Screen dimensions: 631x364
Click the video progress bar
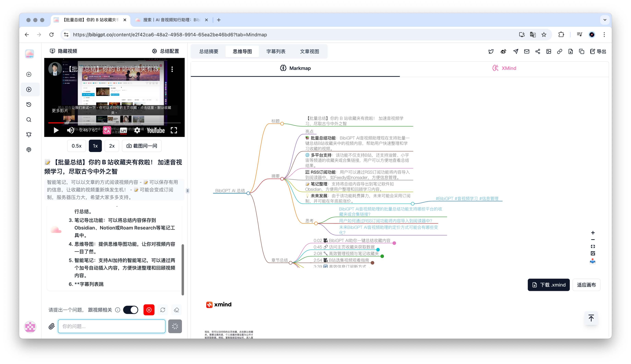[114, 123]
